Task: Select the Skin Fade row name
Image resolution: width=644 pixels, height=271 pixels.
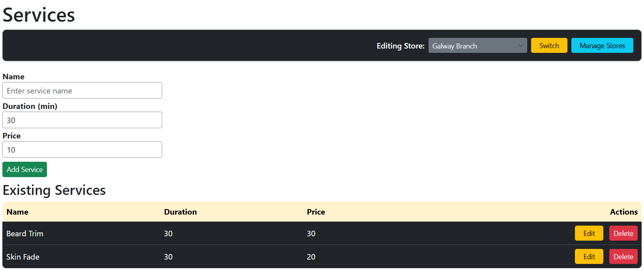Action: tap(23, 257)
